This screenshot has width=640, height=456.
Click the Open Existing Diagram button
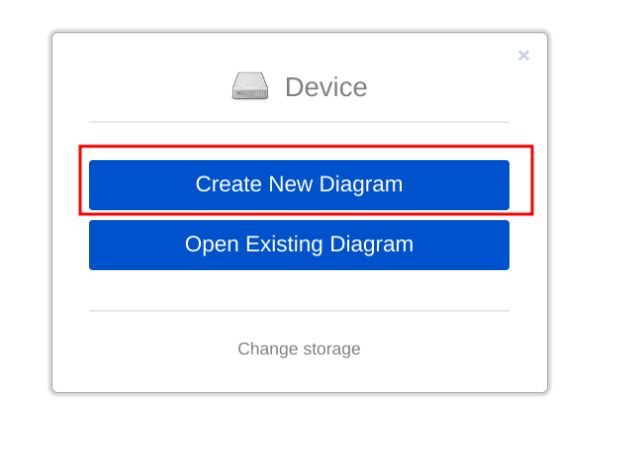click(x=298, y=245)
